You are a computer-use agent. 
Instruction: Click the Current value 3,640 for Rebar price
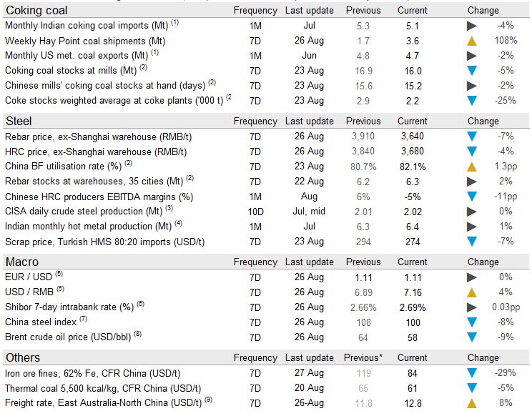tap(412, 137)
